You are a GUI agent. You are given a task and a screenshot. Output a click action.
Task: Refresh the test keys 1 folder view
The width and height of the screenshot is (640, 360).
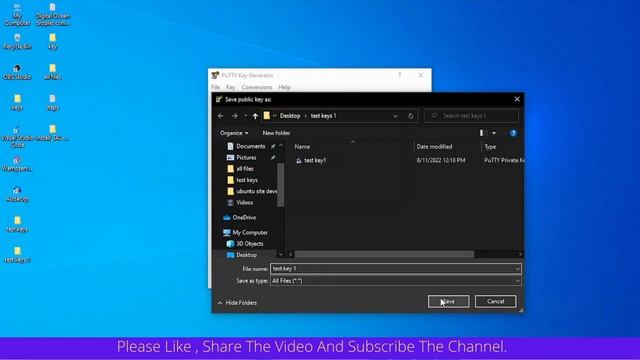click(411, 116)
